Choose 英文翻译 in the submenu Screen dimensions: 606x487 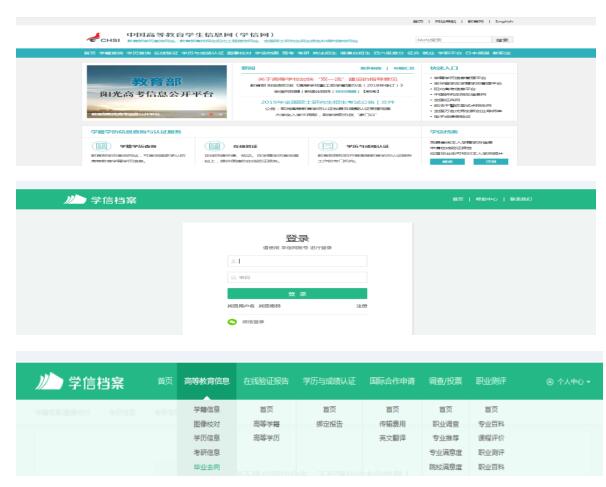392,438
